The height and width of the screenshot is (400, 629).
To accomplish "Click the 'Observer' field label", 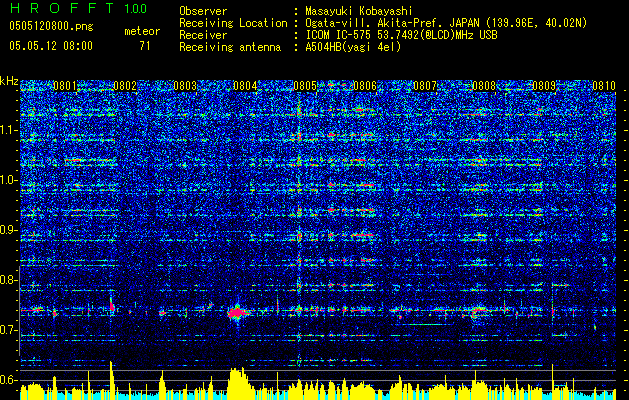I will point(203,11).
